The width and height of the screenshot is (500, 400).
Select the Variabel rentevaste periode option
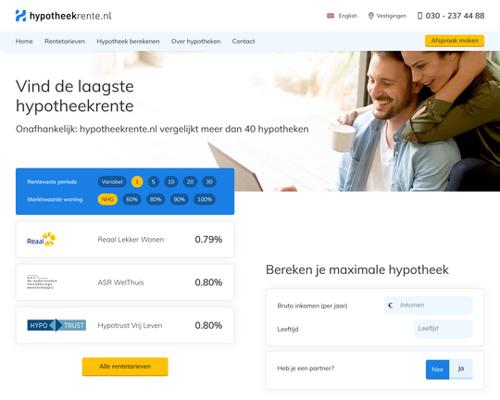112,182
